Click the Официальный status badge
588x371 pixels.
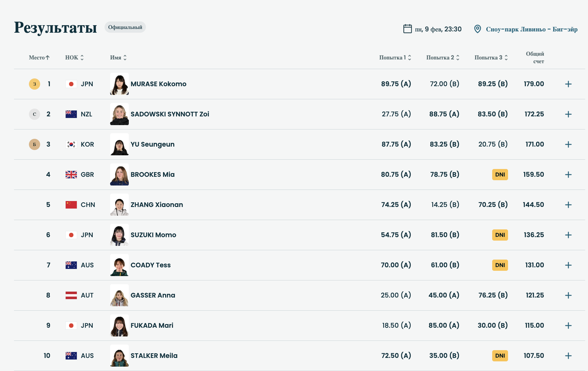click(125, 27)
